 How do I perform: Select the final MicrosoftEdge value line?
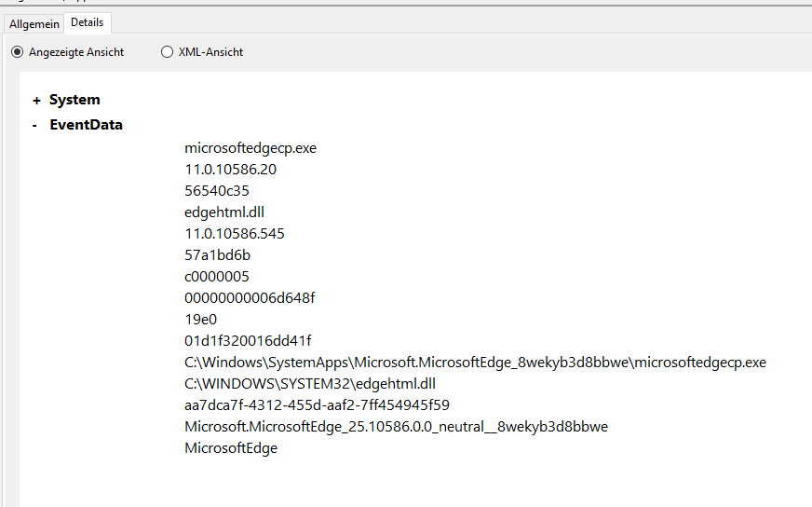(x=231, y=448)
